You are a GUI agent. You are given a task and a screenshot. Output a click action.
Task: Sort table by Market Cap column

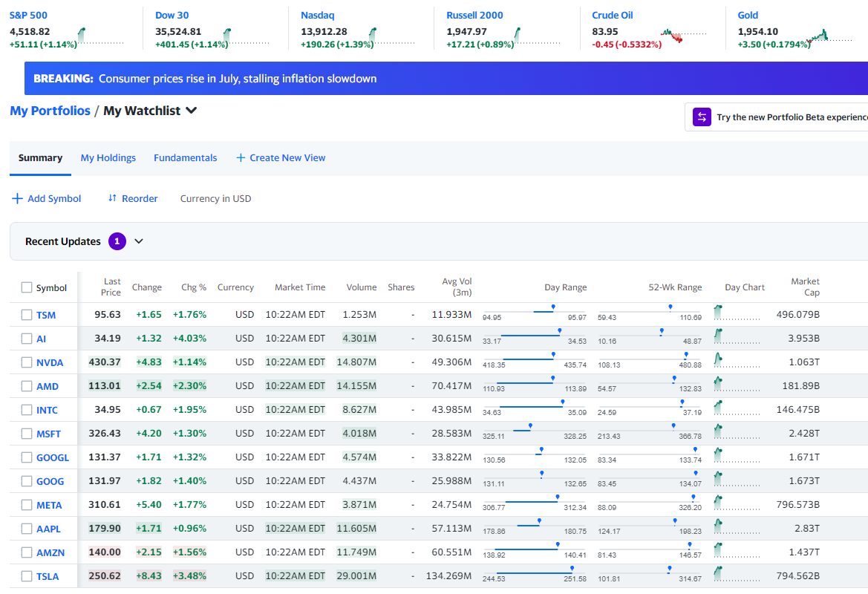pyautogui.click(x=805, y=287)
